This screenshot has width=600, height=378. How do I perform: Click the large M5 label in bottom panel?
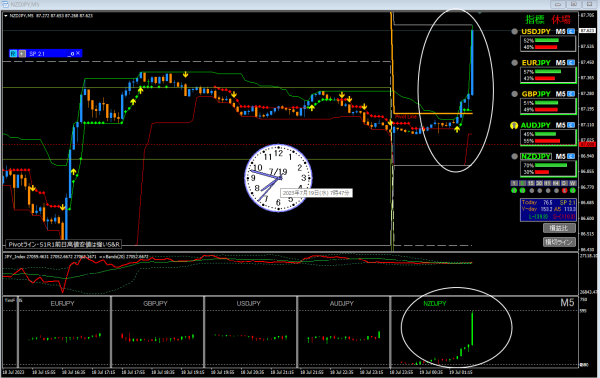[567, 303]
